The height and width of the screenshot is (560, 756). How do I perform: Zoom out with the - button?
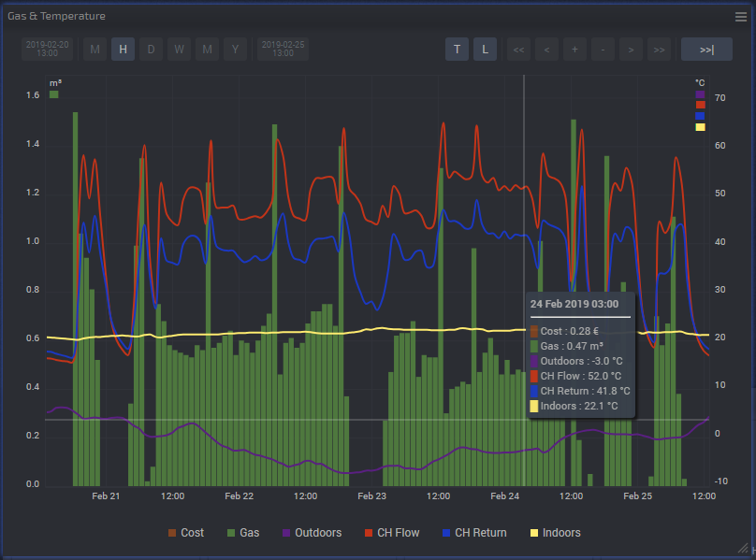point(603,50)
